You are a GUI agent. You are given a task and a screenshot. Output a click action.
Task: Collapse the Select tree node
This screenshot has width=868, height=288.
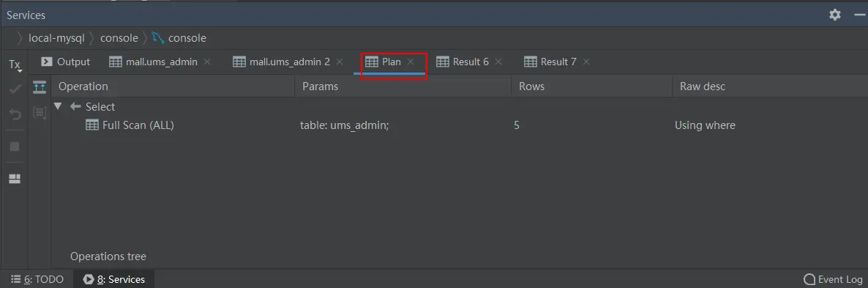click(58, 106)
